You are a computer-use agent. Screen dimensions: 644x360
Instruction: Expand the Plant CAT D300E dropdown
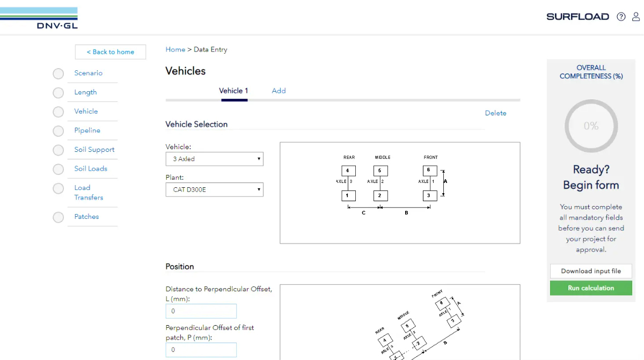click(x=214, y=189)
